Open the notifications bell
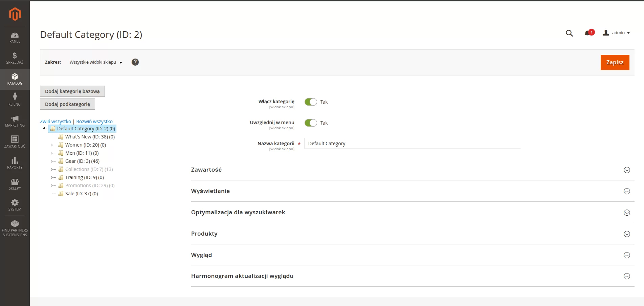Viewport: 644px width, 306px height. [587, 33]
